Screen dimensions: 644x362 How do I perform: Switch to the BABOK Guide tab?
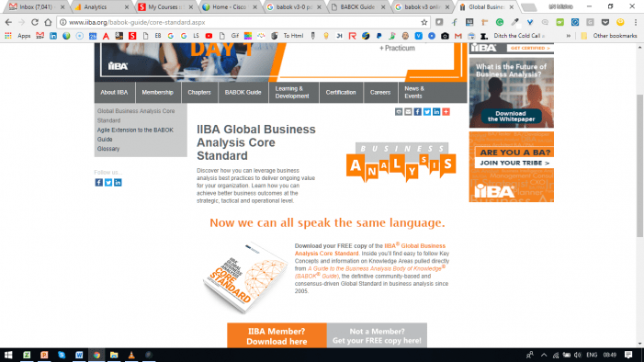[357, 7]
